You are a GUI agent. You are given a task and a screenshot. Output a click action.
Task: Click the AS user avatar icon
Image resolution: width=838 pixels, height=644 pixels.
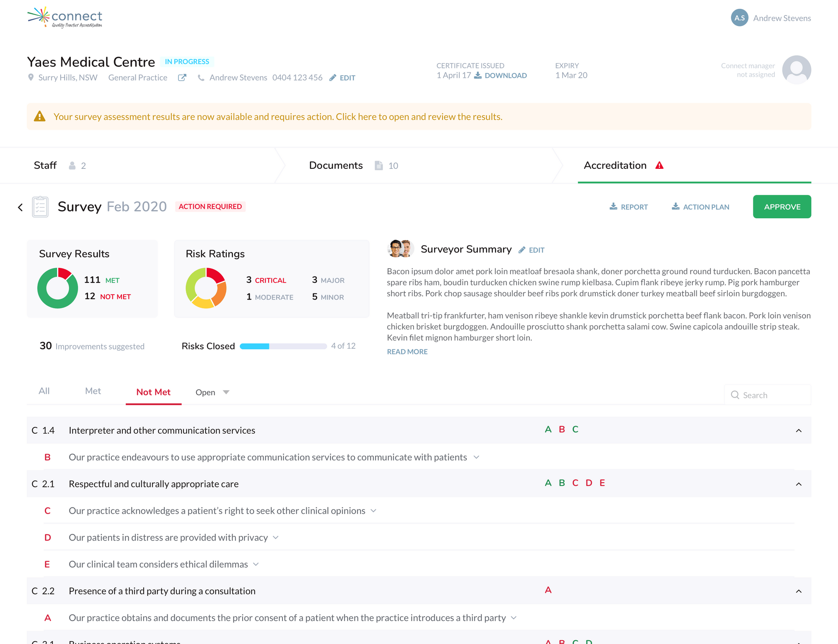pyautogui.click(x=740, y=18)
